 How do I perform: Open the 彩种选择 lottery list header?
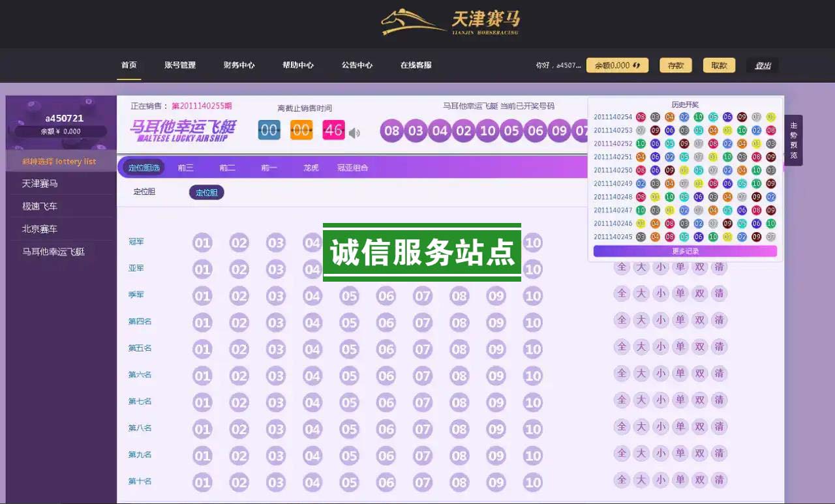point(59,161)
